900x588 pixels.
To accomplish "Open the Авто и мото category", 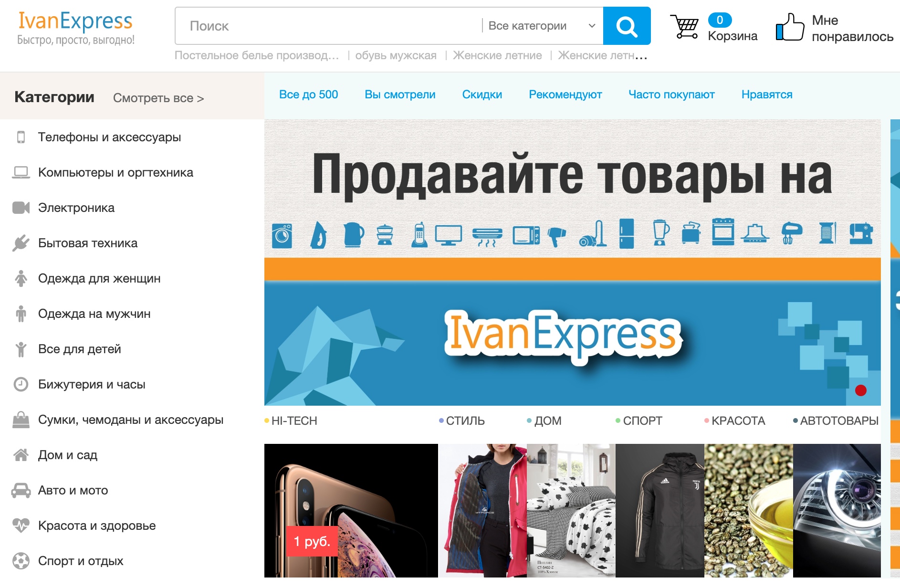I will (73, 490).
